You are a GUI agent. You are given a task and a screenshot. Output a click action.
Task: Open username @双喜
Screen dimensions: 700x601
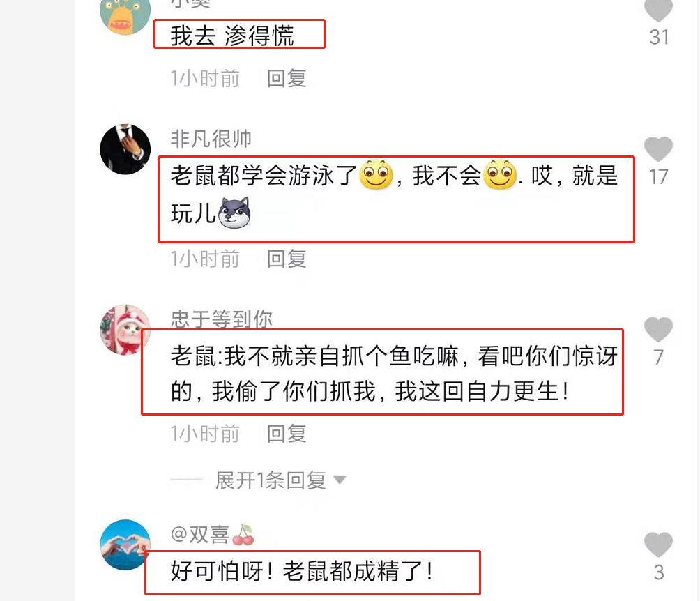pos(200,535)
